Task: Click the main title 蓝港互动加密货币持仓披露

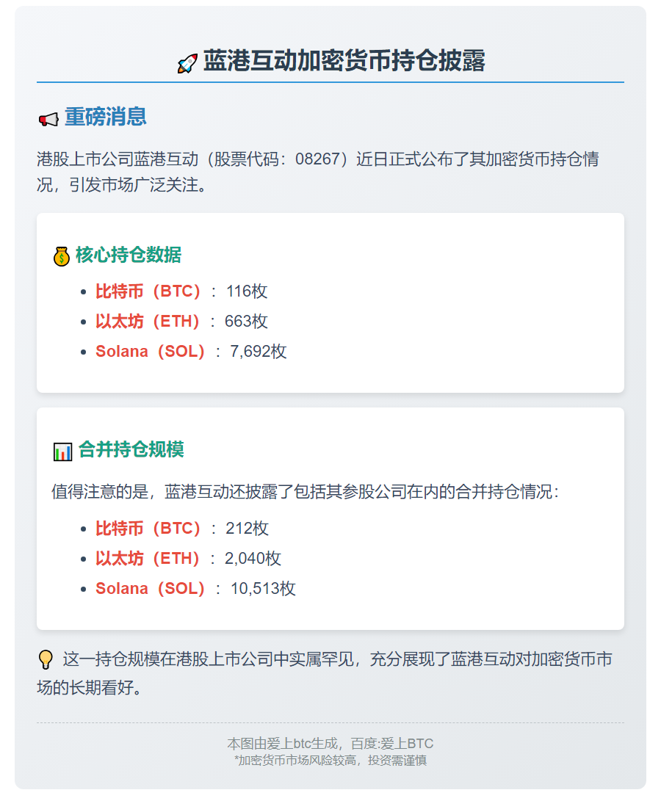Action: tap(344, 62)
